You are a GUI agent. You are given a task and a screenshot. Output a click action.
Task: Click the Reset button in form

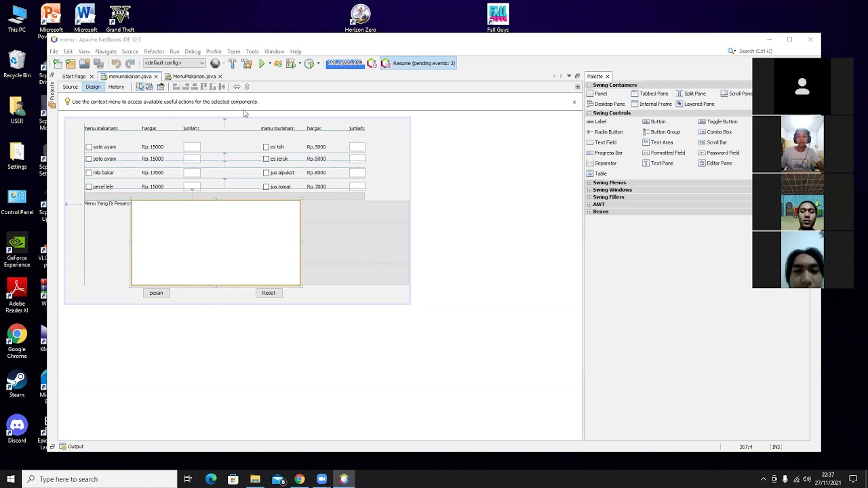tap(269, 293)
